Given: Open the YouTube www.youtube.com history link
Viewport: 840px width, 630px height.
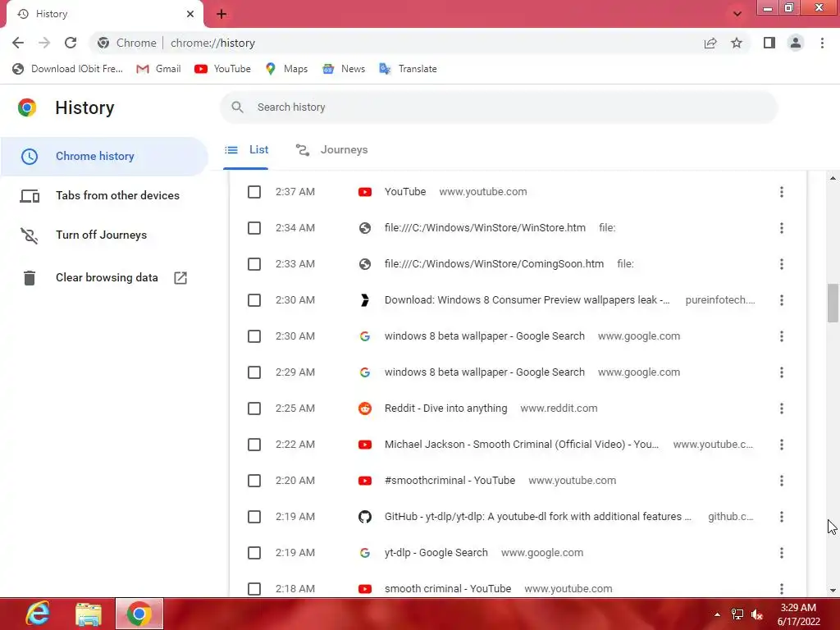Looking at the screenshot, I should tap(405, 192).
